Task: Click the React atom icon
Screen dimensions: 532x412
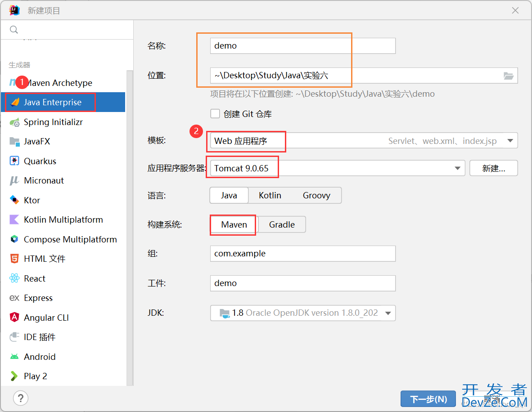Action: click(14, 278)
